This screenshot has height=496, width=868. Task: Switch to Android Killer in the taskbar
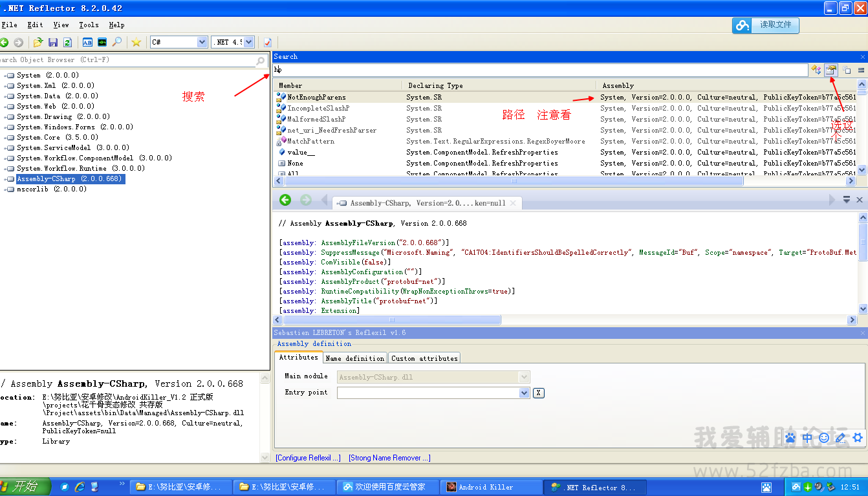491,487
